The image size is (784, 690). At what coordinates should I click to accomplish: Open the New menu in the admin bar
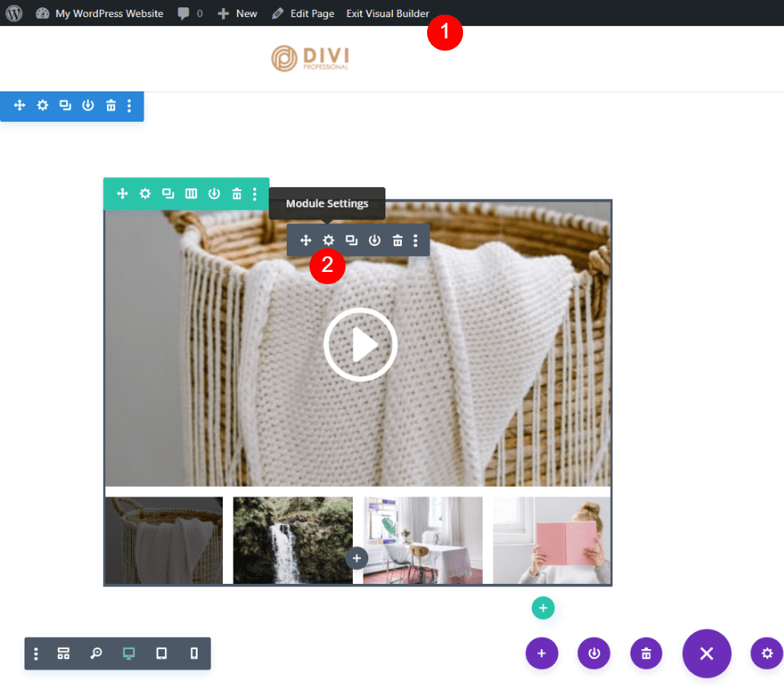click(x=237, y=13)
